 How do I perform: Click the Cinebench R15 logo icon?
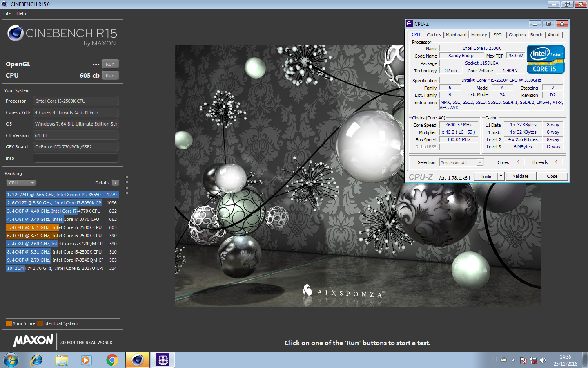16,33
